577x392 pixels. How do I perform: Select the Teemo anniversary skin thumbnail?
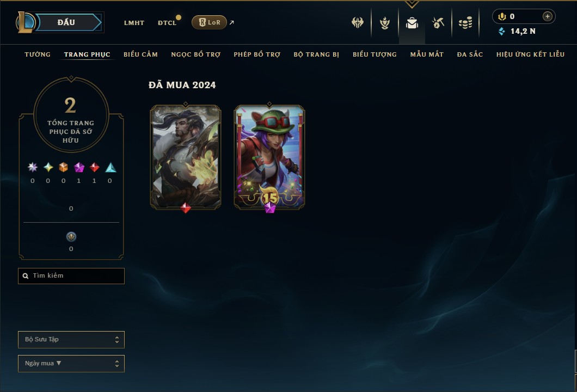pos(269,157)
